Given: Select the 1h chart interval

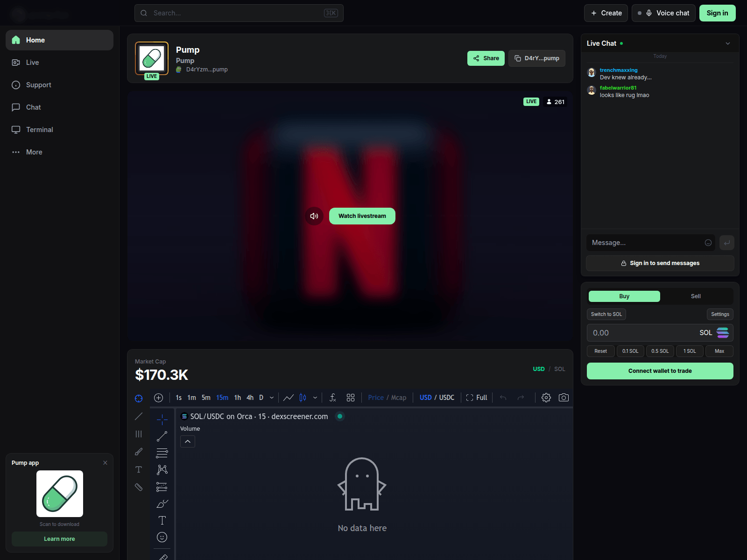Looking at the screenshot, I should click(238, 398).
